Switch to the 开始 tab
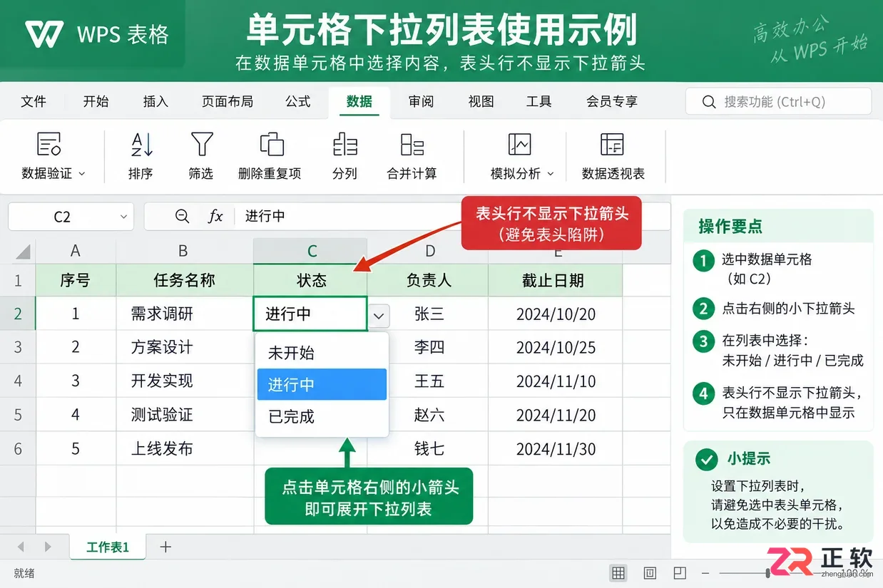Image resolution: width=883 pixels, height=588 pixels. pyautogui.click(x=96, y=102)
